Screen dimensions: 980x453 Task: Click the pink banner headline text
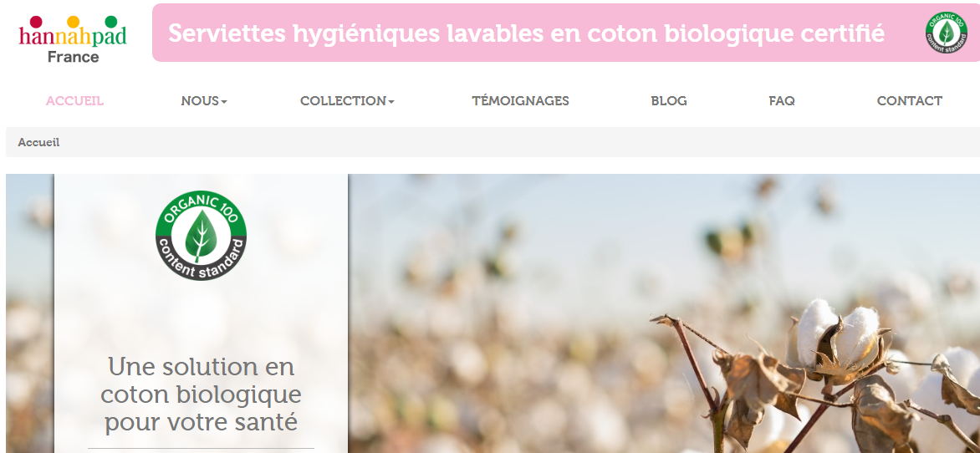click(526, 33)
